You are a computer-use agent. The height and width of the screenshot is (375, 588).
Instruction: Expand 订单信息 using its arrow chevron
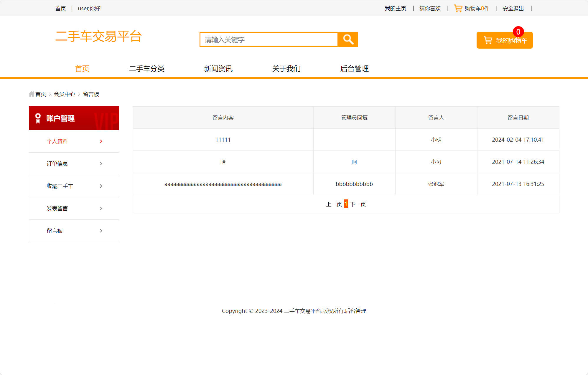101,163
